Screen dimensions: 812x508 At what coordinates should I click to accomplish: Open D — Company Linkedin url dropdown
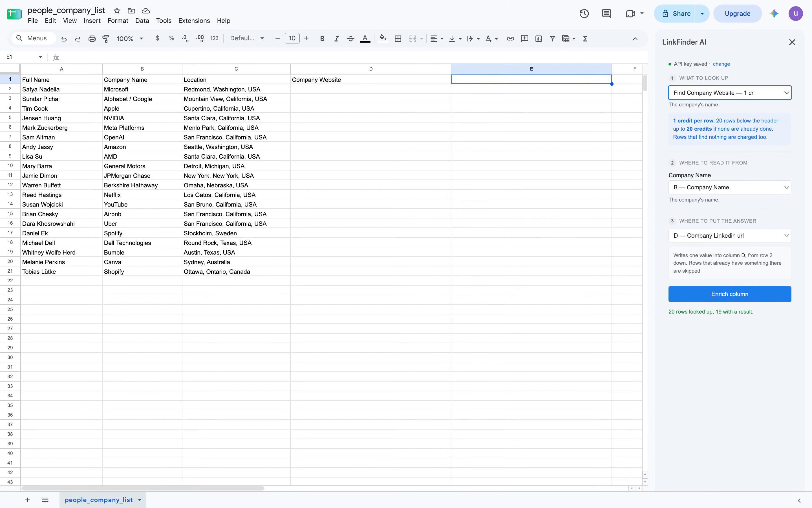[x=730, y=236]
